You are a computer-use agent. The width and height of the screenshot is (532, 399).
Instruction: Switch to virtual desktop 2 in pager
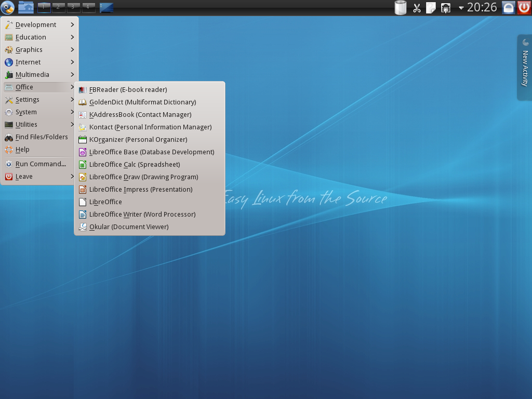(x=58, y=7)
